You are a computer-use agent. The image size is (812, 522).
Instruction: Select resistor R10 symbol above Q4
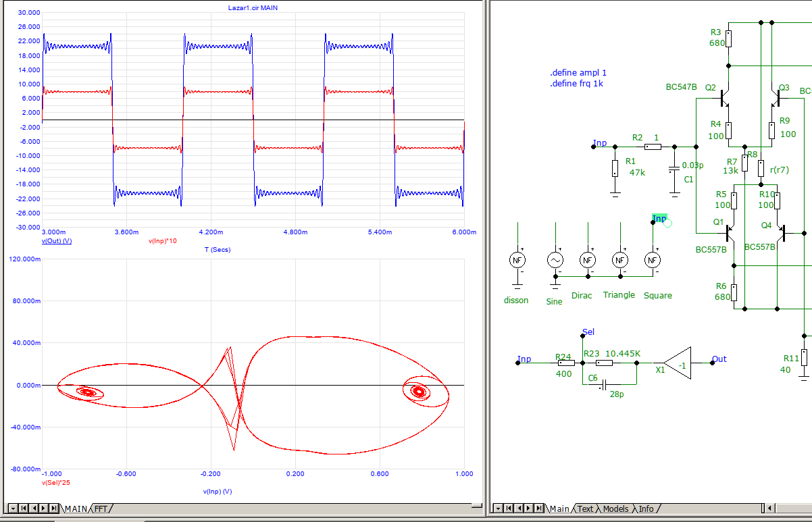pyautogui.click(x=778, y=201)
